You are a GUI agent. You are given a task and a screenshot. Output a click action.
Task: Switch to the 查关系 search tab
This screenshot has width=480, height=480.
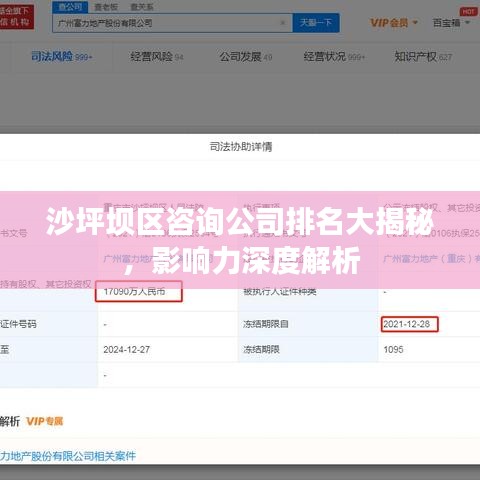[142, 7]
